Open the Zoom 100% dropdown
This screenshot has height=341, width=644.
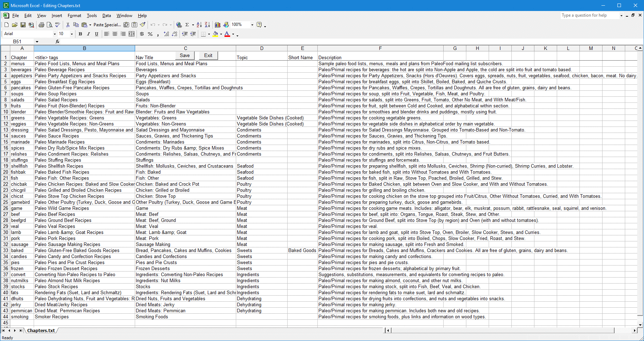pos(252,25)
